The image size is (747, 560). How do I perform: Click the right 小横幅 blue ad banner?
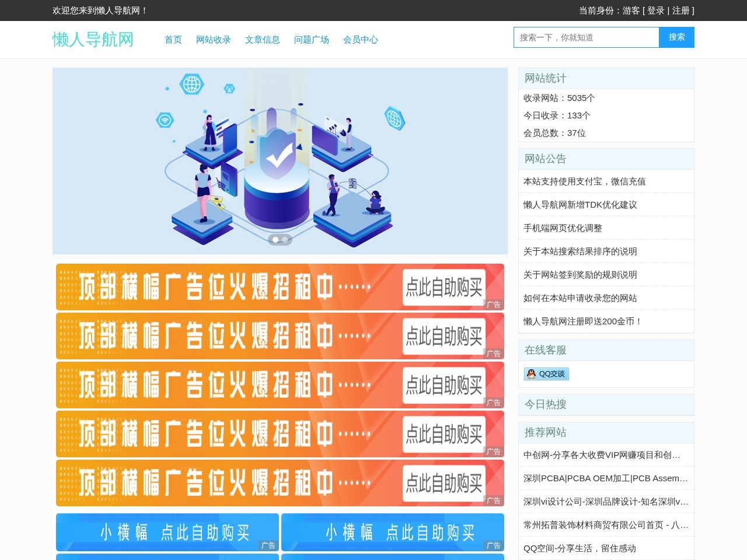(393, 532)
